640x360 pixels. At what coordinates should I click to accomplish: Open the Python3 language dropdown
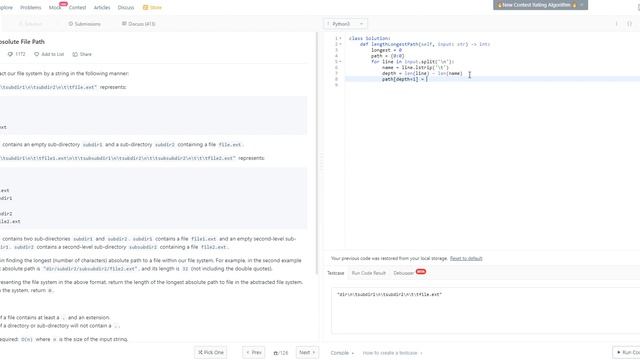pyautogui.click(x=345, y=24)
